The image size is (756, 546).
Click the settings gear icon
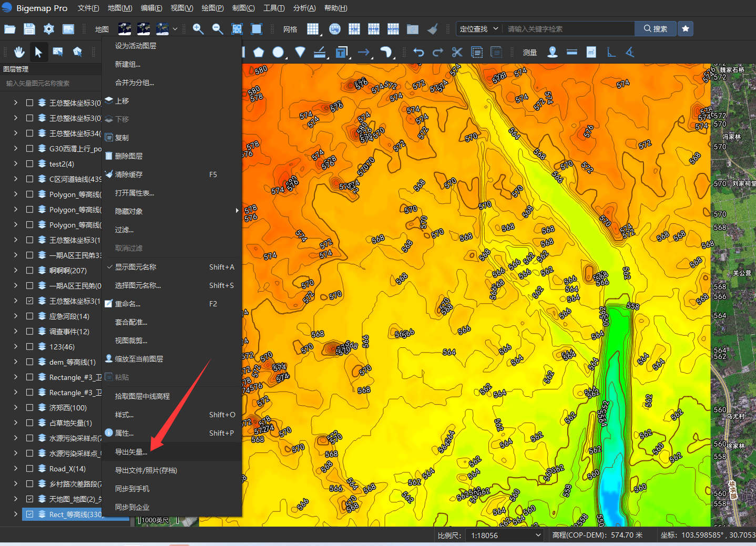(x=49, y=29)
